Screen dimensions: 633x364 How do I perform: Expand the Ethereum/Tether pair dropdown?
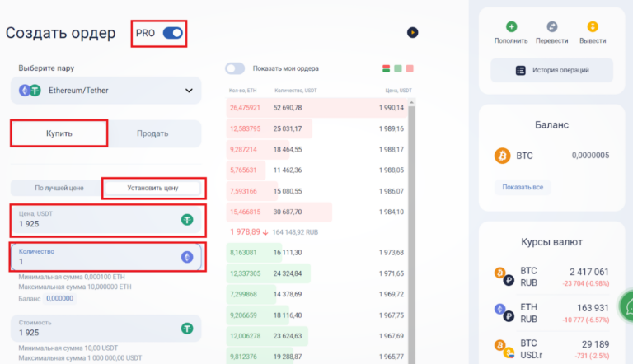point(189,91)
